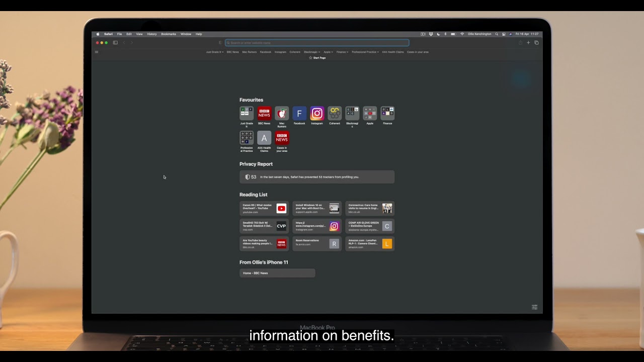This screenshot has height=362, width=644.
Task: Open the History menu
Action: pos(152,34)
